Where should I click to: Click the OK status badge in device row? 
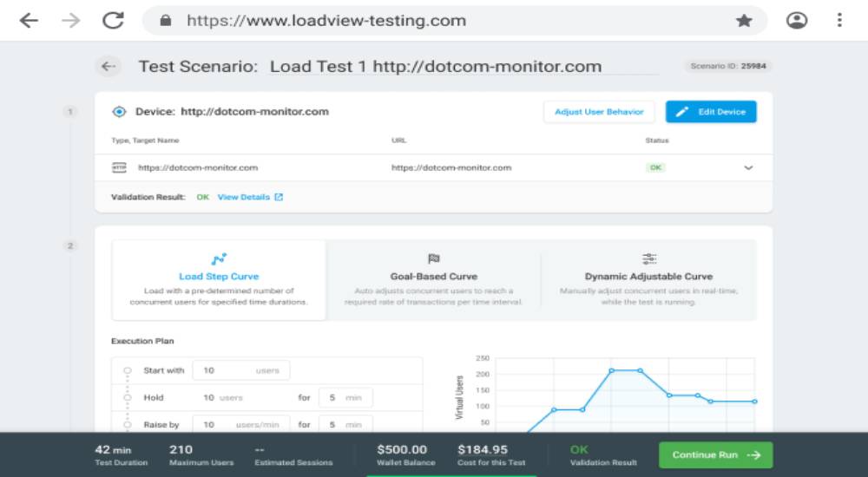click(x=655, y=167)
